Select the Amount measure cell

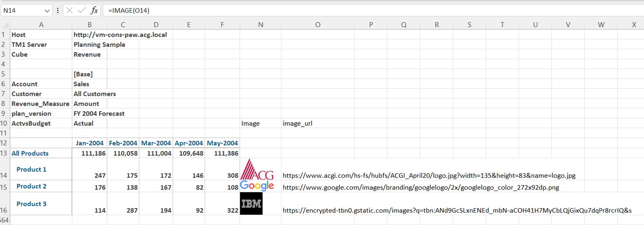[x=90, y=104]
